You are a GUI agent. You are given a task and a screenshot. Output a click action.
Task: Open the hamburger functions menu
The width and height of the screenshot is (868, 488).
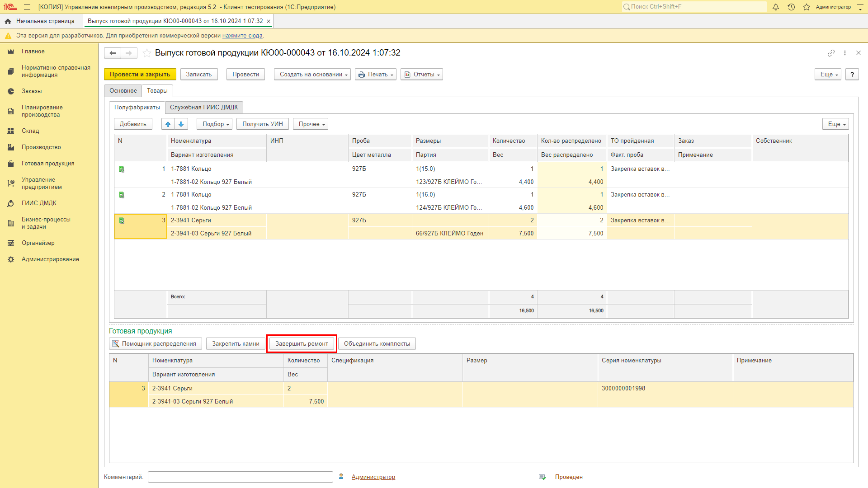27,7
